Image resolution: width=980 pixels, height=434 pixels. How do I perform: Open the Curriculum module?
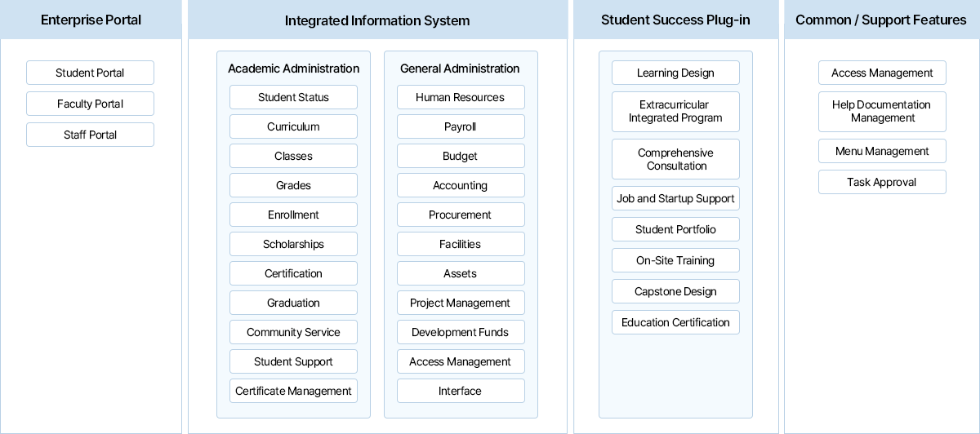tap(293, 126)
